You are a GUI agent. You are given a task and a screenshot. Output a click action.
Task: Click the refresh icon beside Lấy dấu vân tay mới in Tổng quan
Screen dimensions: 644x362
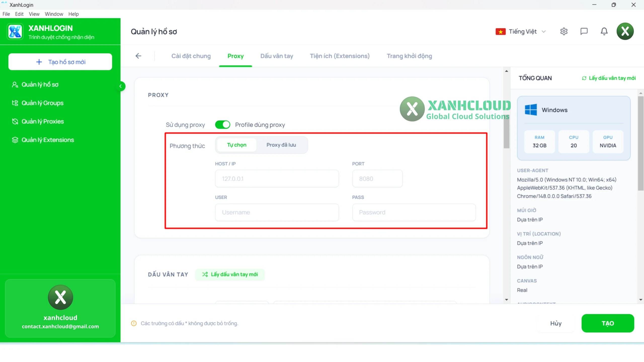[x=584, y=78]
